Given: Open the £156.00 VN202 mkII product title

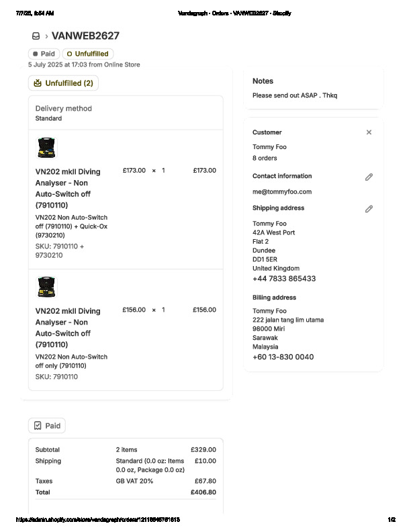Looking at the screenshot, I should (x=68, y=328).
